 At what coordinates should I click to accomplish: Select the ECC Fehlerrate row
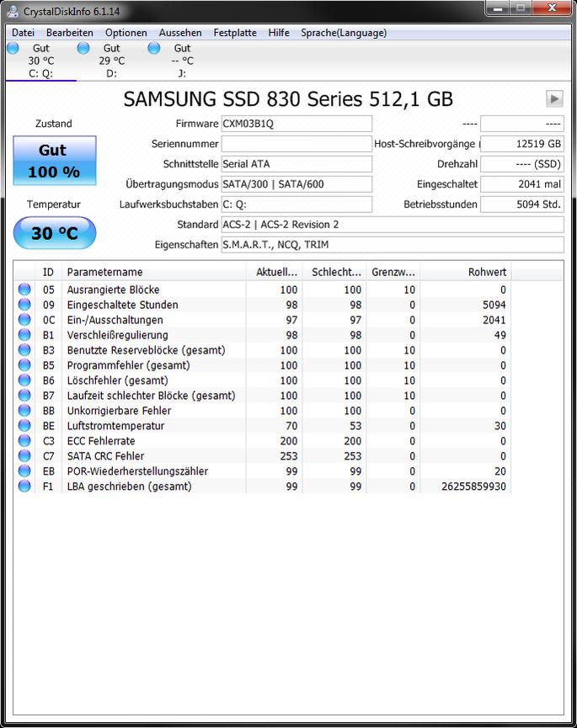263,441
